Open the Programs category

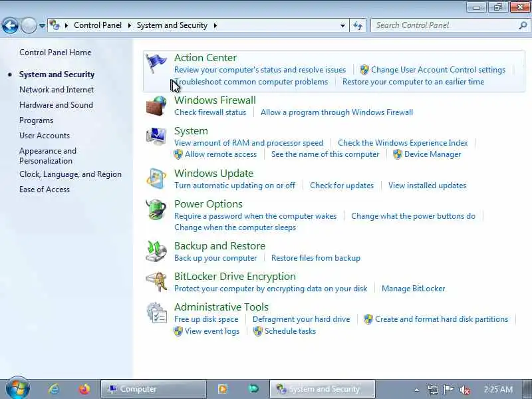click(x=37, y=120)
